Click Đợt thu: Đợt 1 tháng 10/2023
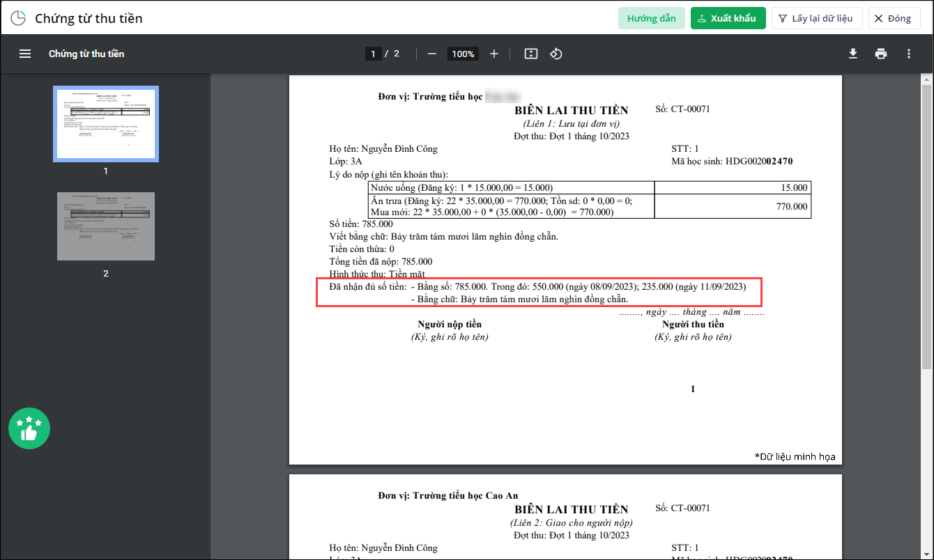934x560 pixels. [x=572, y=136]
